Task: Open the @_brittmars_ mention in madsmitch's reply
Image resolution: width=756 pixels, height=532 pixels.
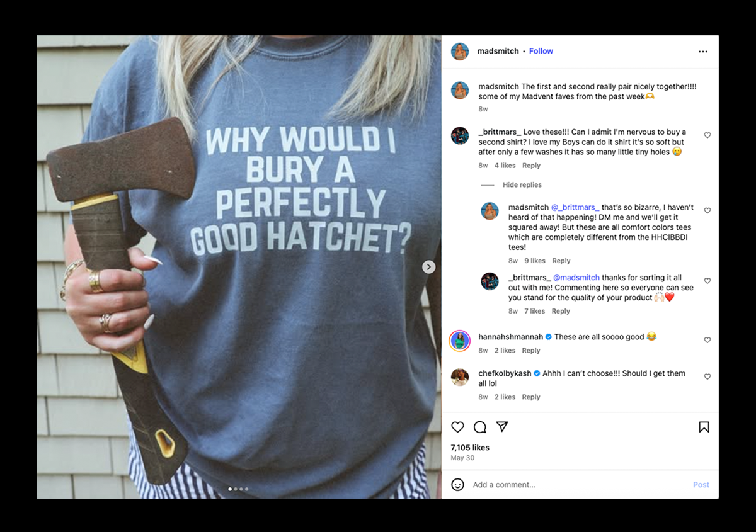Action: pyautogui.click(x=575, y=207)
